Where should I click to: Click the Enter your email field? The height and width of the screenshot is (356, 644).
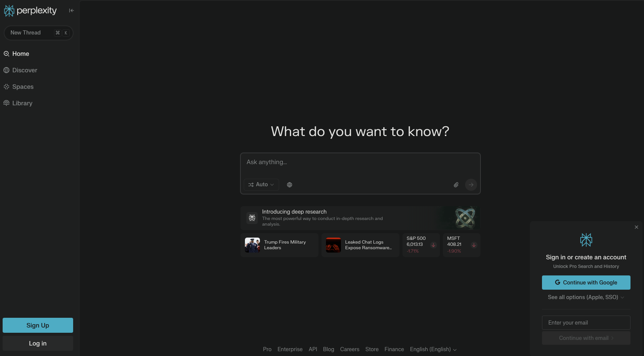[x=586, y=323]
